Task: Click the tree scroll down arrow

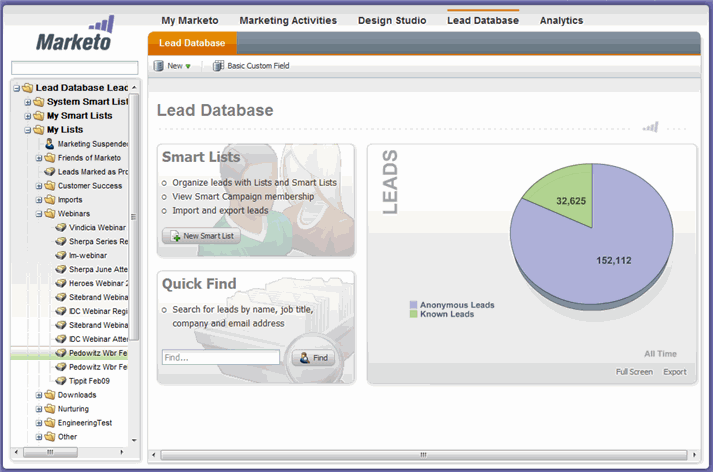Action: (x=134, y=440)
